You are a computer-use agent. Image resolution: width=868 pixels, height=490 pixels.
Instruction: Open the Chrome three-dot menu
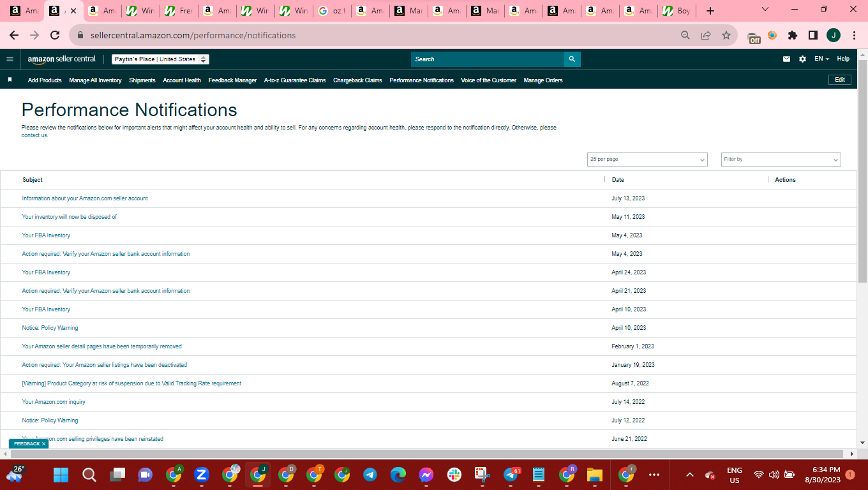854,36
